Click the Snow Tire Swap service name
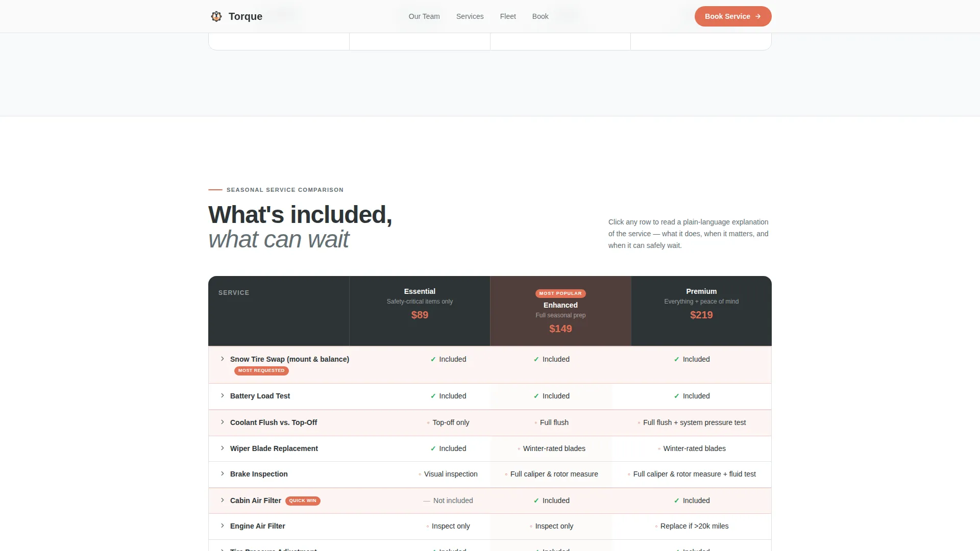980x551 pixels. click(x=289, y=359)
